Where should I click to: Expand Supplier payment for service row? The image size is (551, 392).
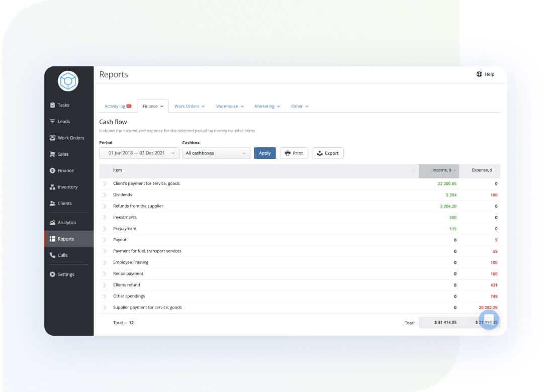(105, 308)
